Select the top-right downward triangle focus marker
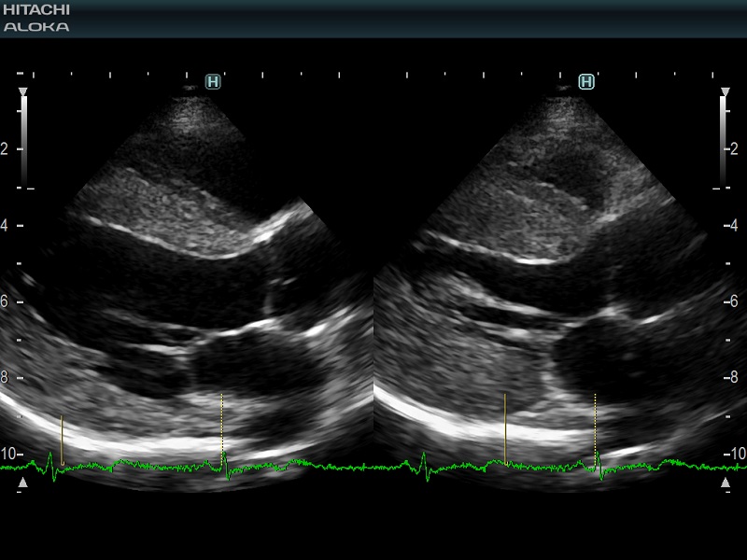Screen dimensions: 747x560 pos(725,92)
